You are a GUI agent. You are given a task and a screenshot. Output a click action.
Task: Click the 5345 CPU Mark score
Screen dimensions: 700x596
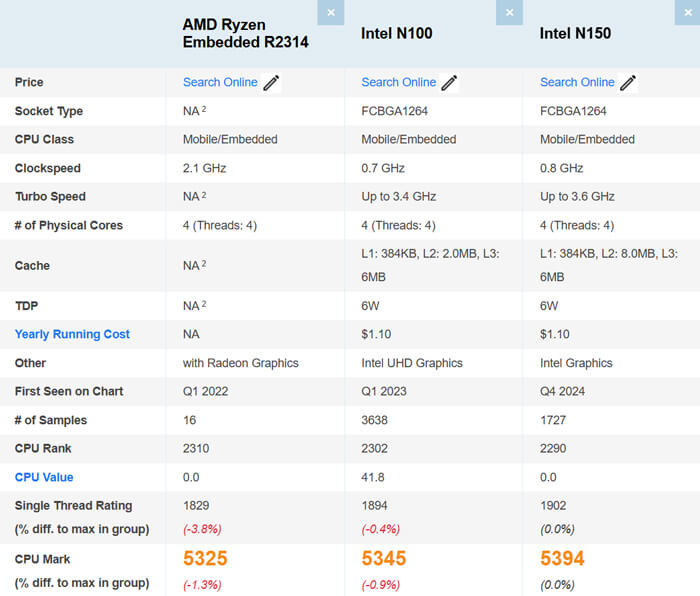(x=384, y=558)
